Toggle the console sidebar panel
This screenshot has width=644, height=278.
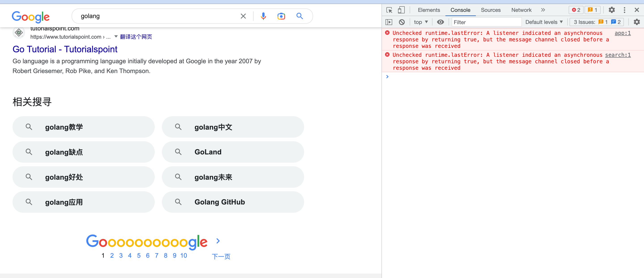coord(389,22)
